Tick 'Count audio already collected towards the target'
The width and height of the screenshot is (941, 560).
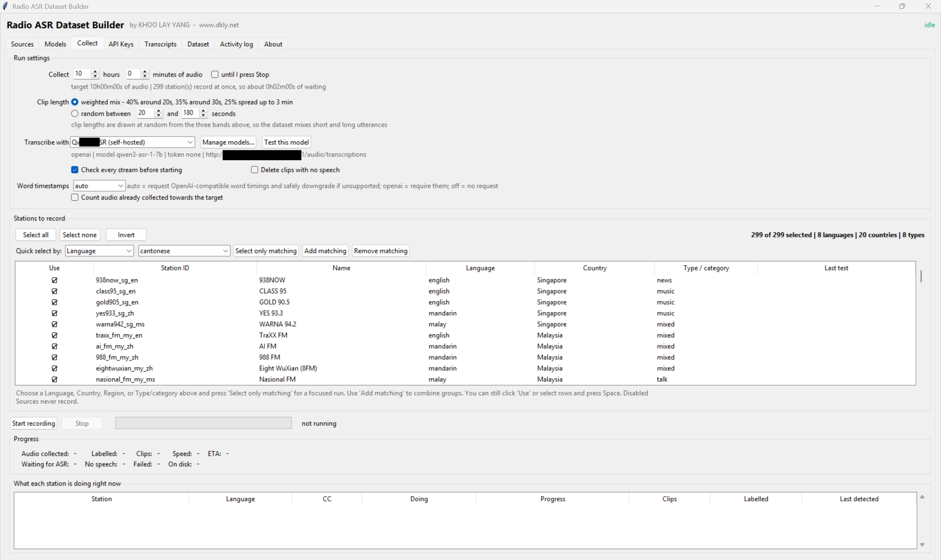tap(75, 197)
